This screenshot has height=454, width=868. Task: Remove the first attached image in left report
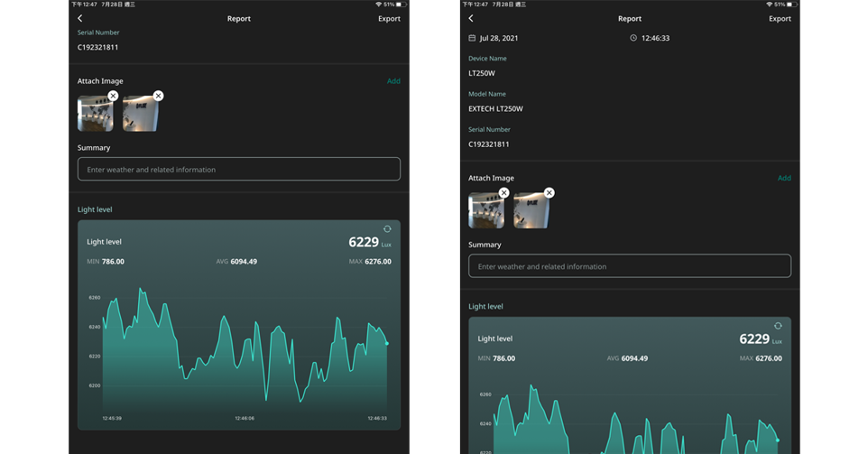click(113, 96)
